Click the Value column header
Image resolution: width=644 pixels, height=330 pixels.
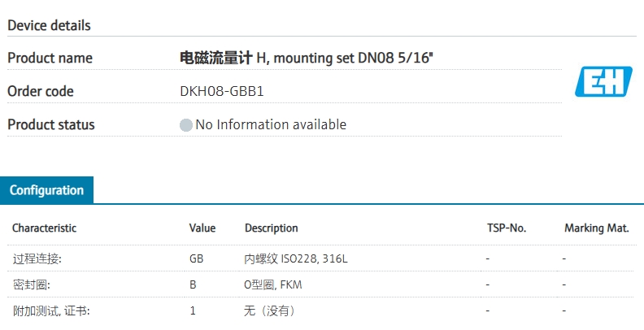click(x=202, y=228)
